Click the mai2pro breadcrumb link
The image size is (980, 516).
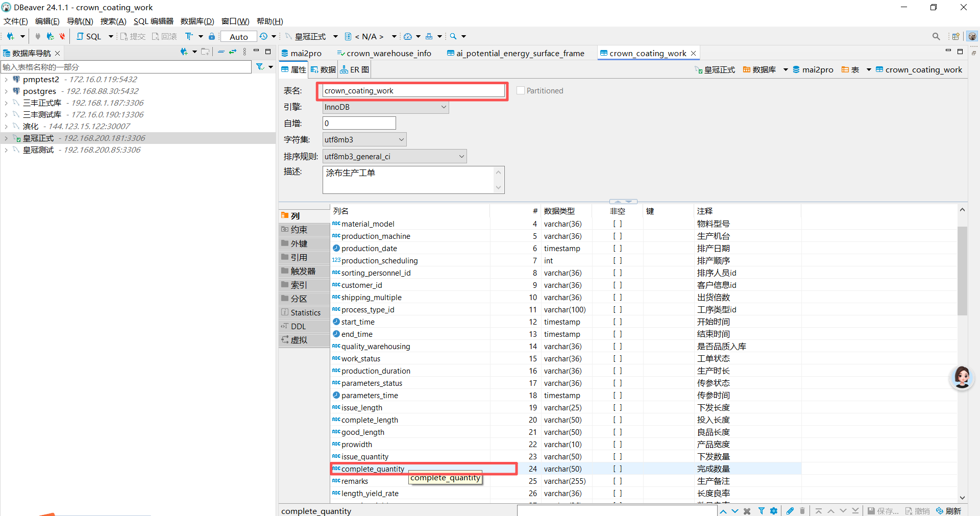coord(813,69)
